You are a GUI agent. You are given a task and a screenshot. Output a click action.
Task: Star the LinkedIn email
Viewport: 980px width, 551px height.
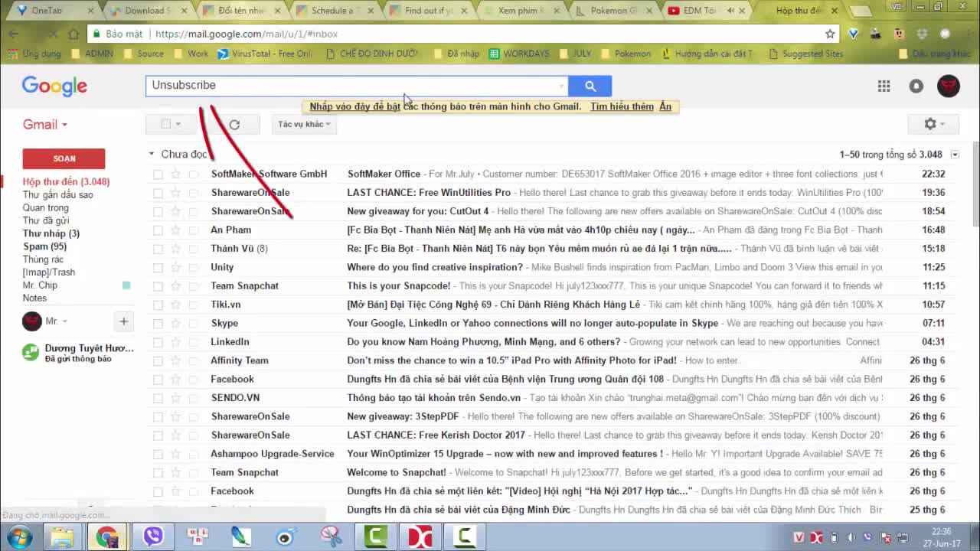tap(175, 341)
